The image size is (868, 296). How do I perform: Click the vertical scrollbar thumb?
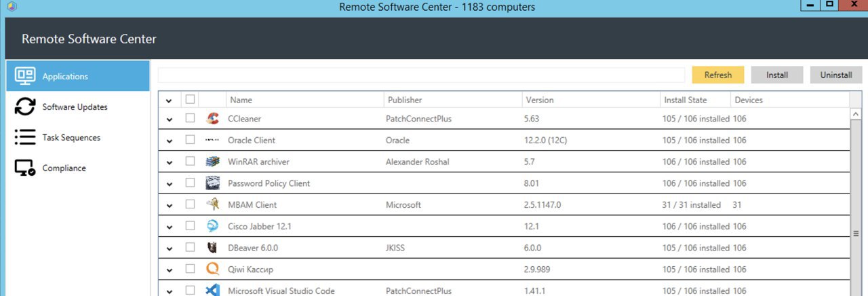pos(856,233)
